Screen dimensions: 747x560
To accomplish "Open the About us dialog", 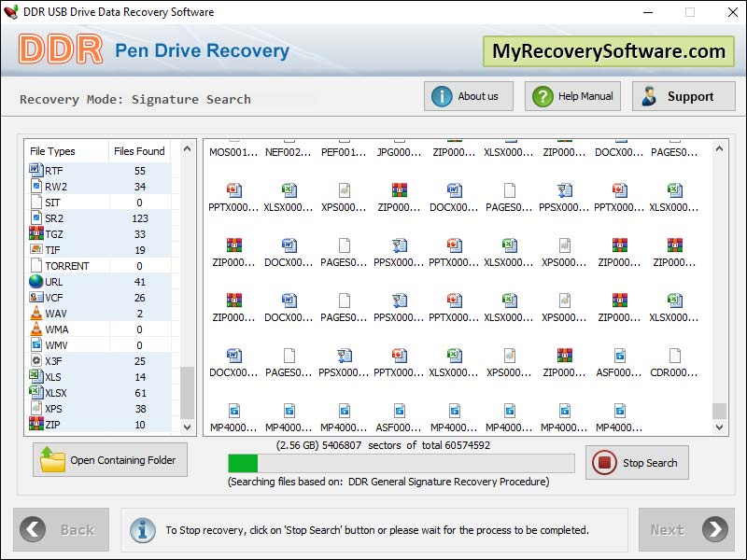I will tap(468, 95).
